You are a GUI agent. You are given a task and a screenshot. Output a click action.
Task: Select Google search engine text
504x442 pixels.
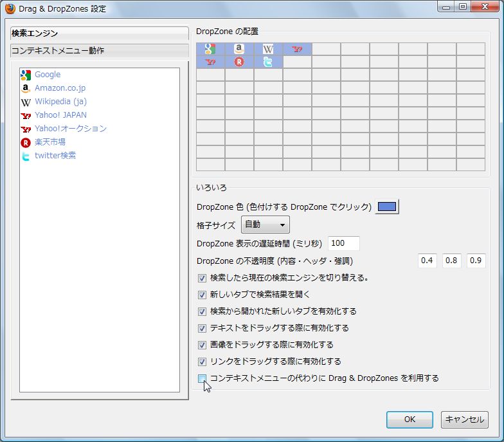[x=48, y=75]
